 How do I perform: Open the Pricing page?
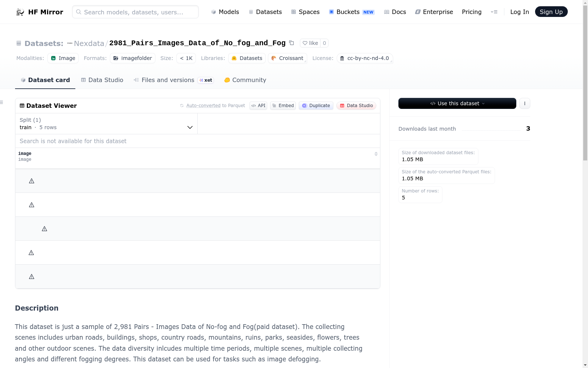(472, 12)
